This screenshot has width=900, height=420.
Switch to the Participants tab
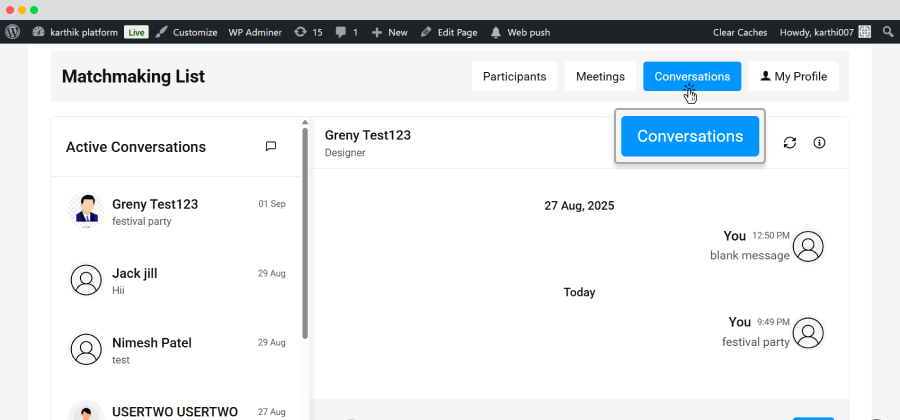(514, 76)
